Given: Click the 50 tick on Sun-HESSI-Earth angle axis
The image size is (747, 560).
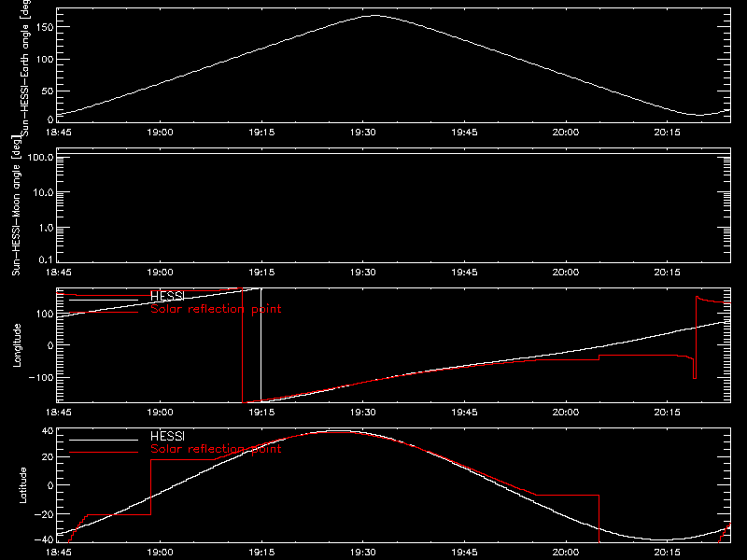Looking at the screenshot, I should coord(48,91).
